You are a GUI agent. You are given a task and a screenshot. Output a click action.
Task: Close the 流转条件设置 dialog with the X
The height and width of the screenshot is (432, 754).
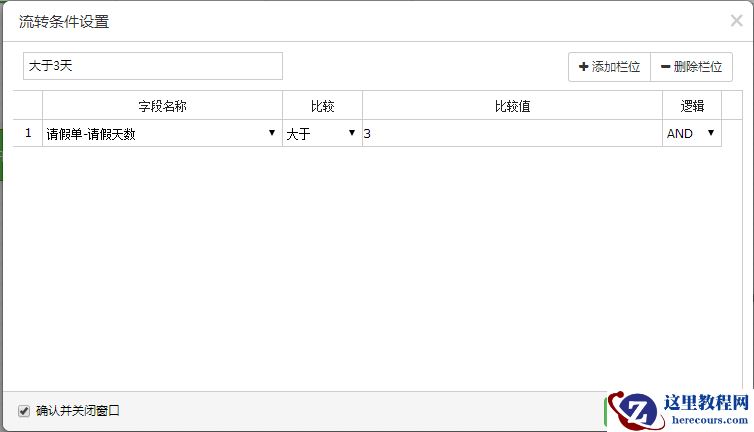click(x=736, y=21)
